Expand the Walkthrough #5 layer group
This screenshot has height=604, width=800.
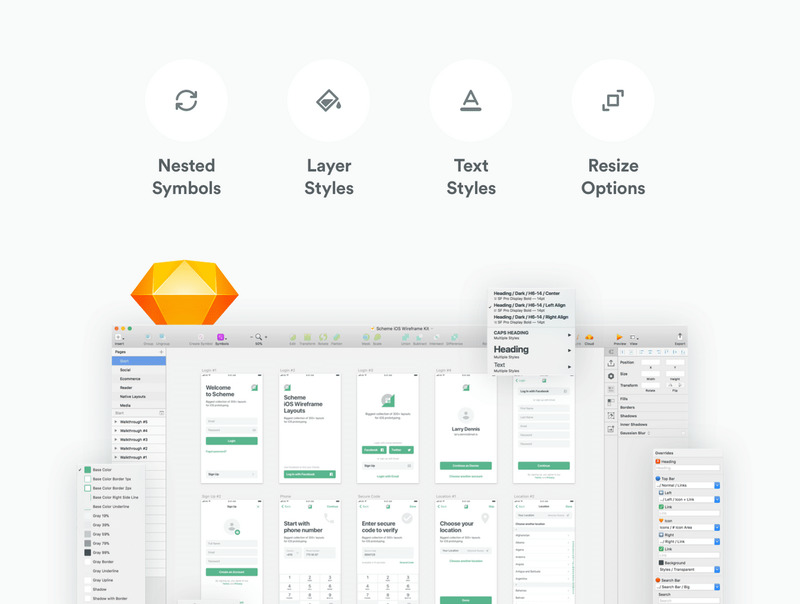coord(116,422)
